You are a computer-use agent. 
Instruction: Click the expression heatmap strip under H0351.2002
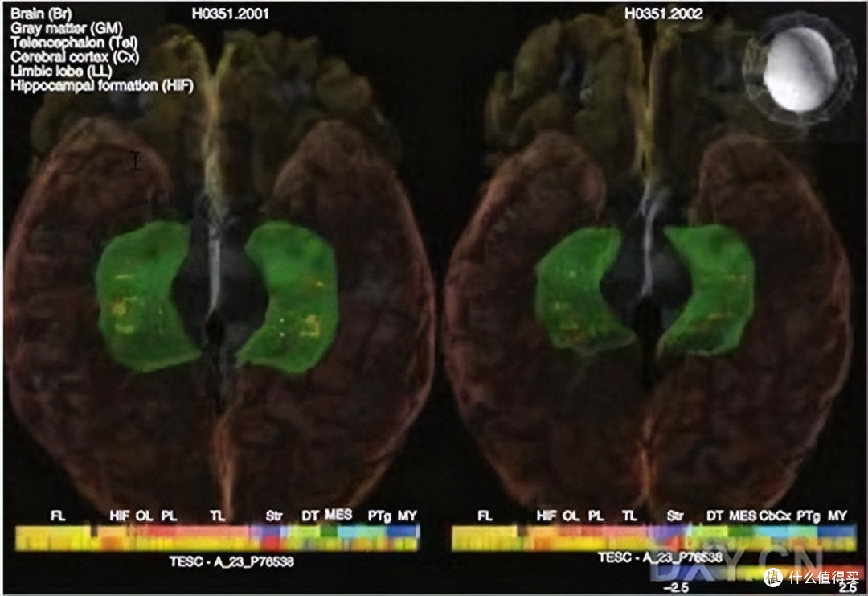click(654, 538)
